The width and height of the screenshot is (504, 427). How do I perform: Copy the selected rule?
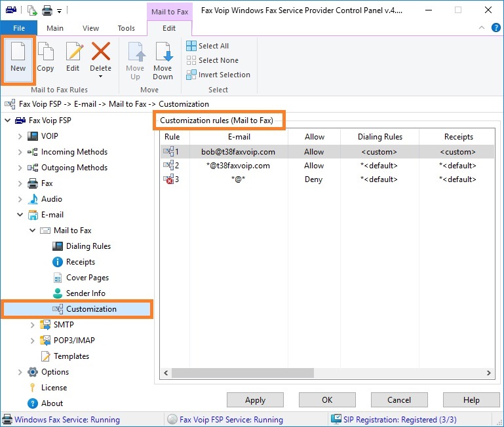45,57
